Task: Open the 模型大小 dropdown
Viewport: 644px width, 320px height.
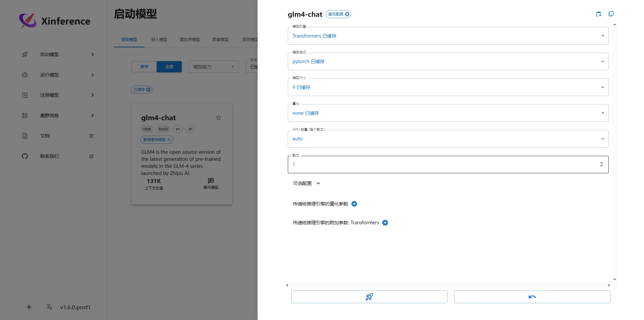Action: (448, 87)
